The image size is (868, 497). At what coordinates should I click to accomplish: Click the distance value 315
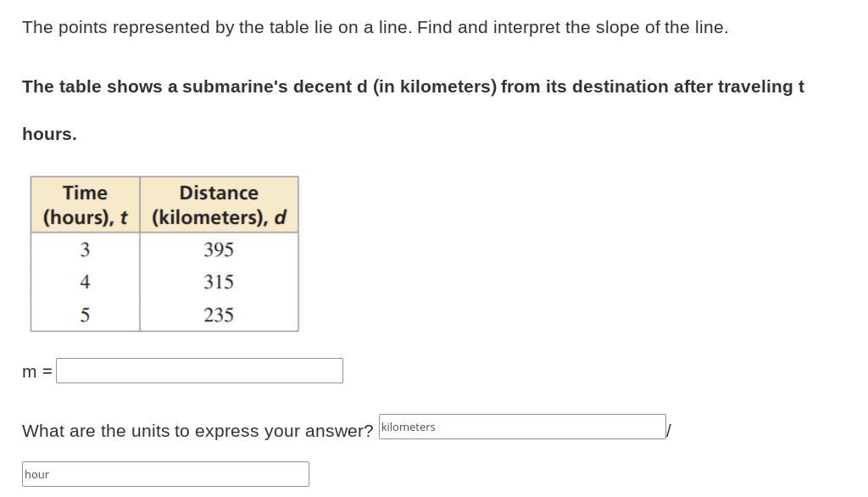pyautogui.click(x=219, y=282)
